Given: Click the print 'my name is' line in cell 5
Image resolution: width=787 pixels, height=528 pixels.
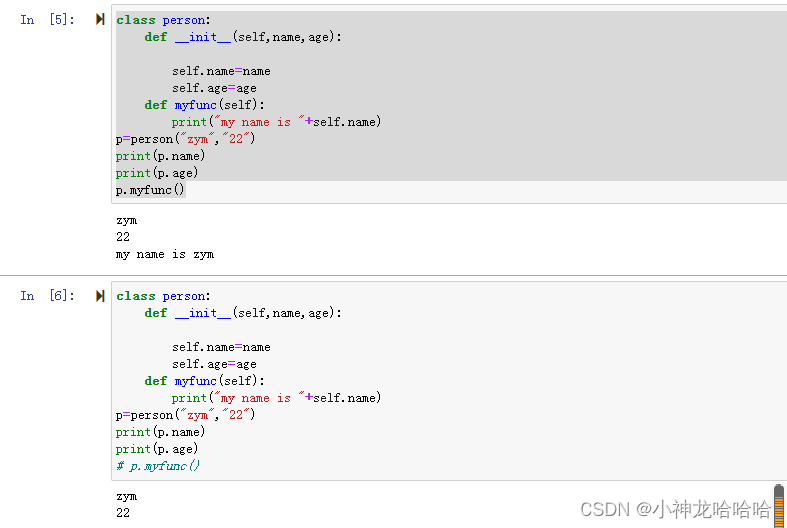Looking at the screenshot, I should click(277, 122).
